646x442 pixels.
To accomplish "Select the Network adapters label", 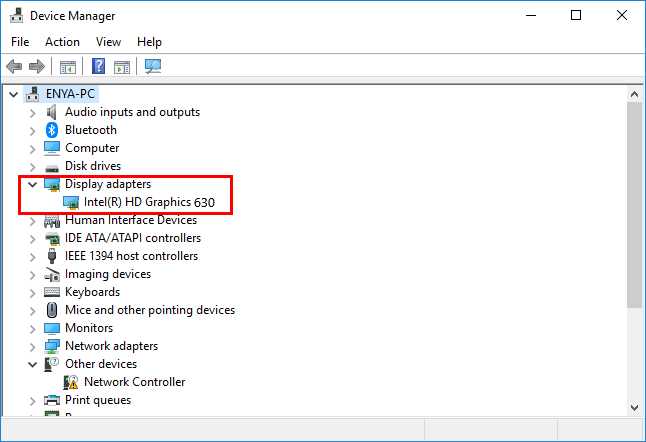I will (x=112, y=346).
